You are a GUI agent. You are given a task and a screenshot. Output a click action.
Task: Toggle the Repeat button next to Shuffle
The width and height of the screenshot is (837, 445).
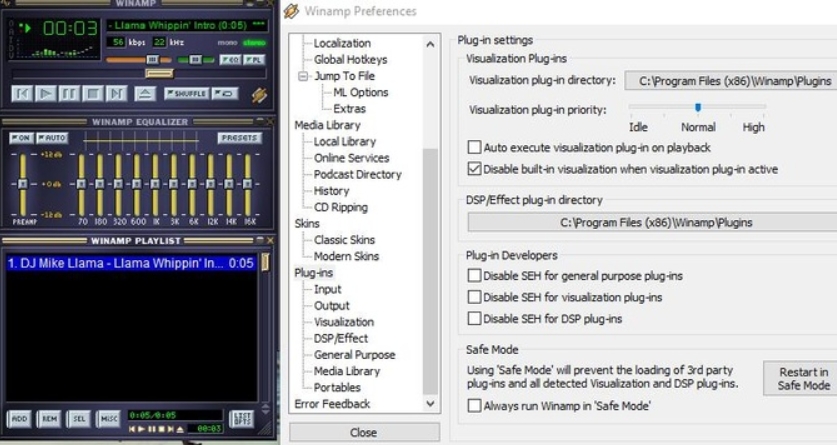pos(225,93)
